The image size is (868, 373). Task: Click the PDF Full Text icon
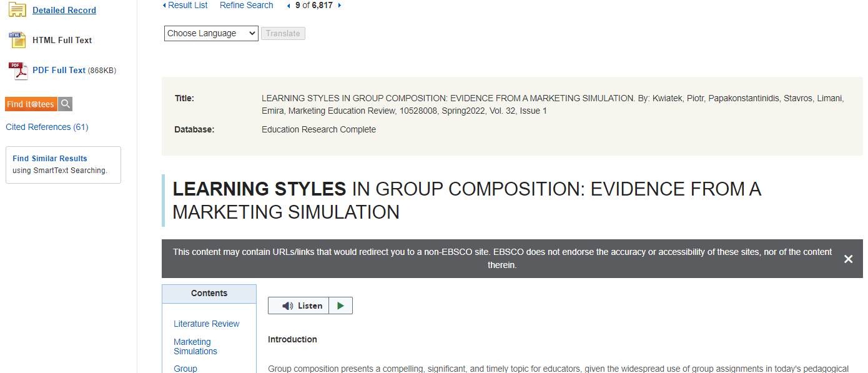click(17, 71)
